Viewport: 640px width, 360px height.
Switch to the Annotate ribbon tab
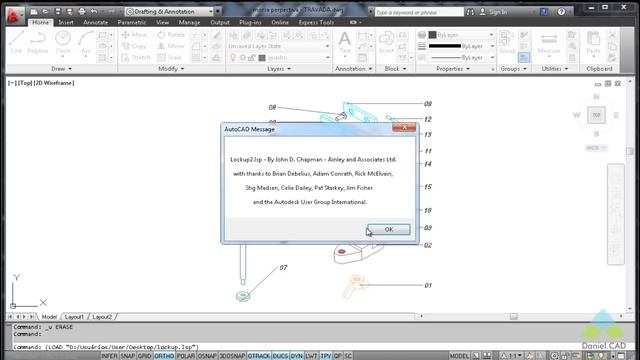96,22
